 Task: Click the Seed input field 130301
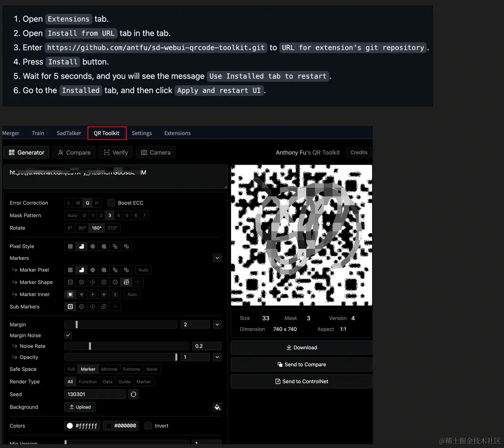point(95,394)
